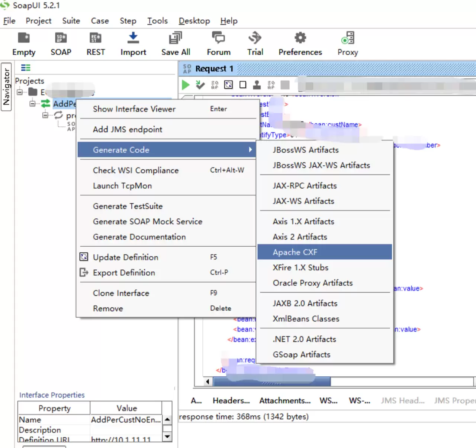Collapse the project folder tree node
Viewport: 476px width, 448px height.
(20, 92)
